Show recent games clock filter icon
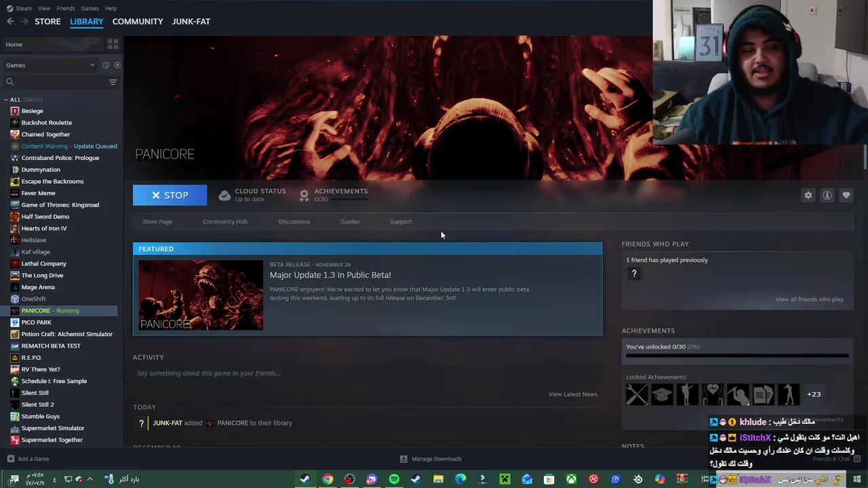 pyautogui.click(x=106, y=65)
